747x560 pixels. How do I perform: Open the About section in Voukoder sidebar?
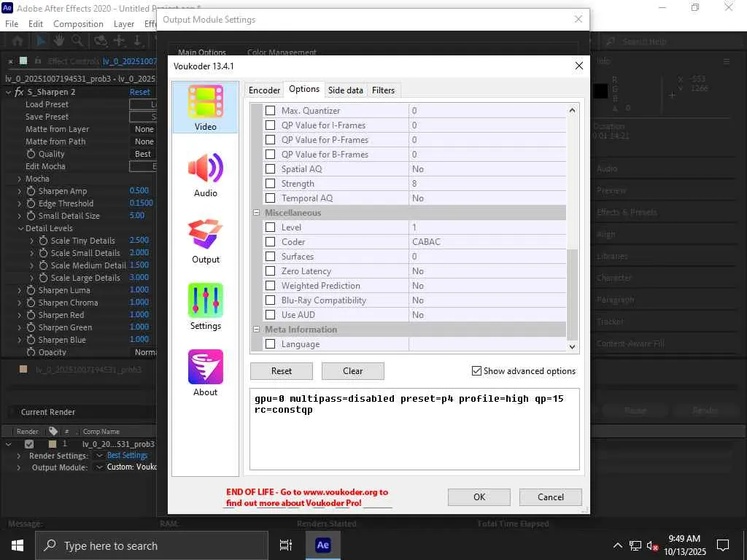[x=205, y=373]
